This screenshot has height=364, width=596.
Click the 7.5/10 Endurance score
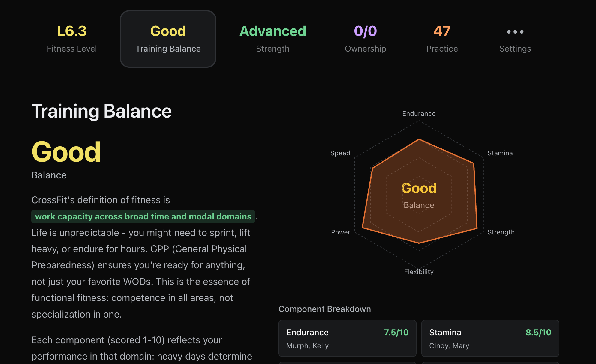pos(396,332)
